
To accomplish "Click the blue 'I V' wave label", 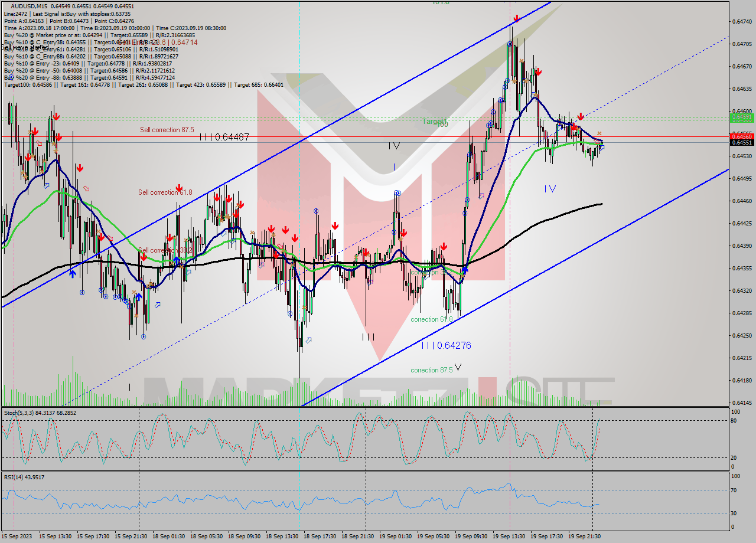I will 550,189.
